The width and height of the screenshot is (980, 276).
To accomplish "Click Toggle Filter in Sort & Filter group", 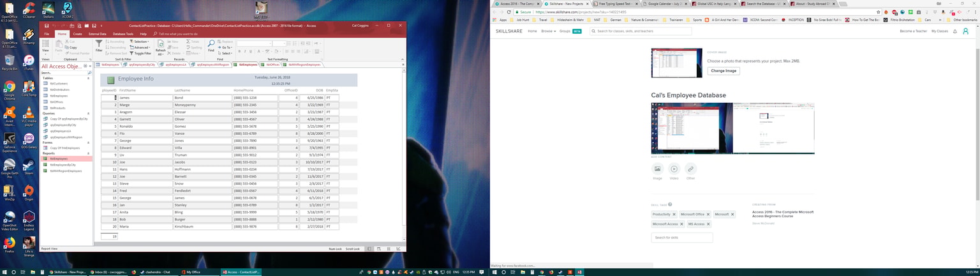I will pos(140,53).
